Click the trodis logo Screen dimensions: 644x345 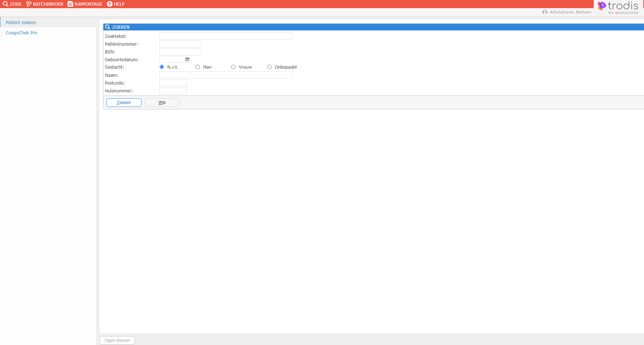coord(618,7)
